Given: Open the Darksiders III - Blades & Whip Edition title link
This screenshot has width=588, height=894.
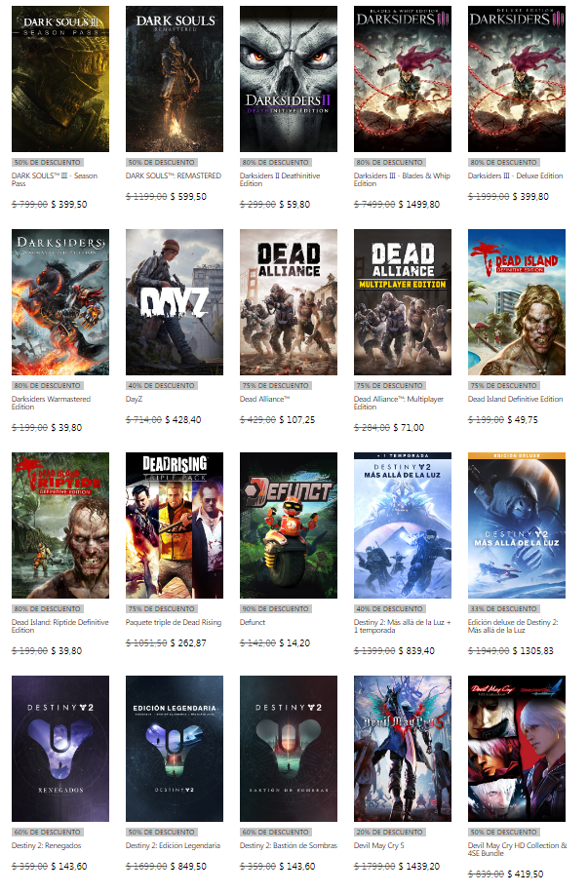Looking at the screenshot, I should click(402, 179).
